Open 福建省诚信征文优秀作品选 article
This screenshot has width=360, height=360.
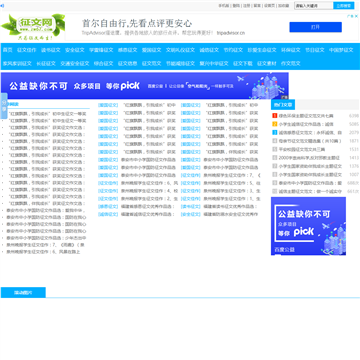(x=148, y=214)
